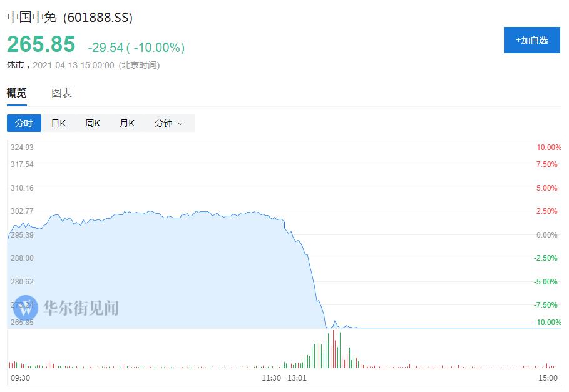Select the 分时 intraday chart view
The image size is (569, 392).
23,123
